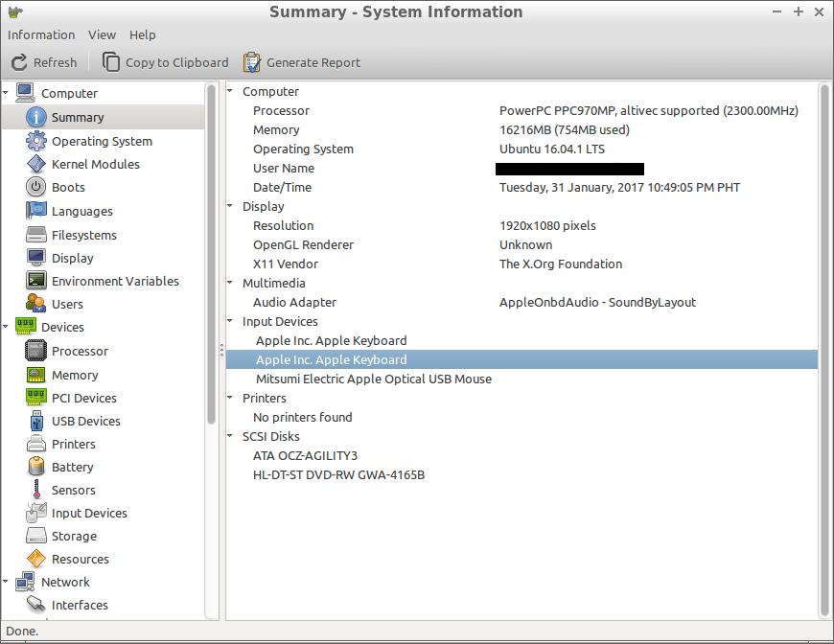
Task: Click the sidebar vertical scrollbar
Action: tap(211, 254)
